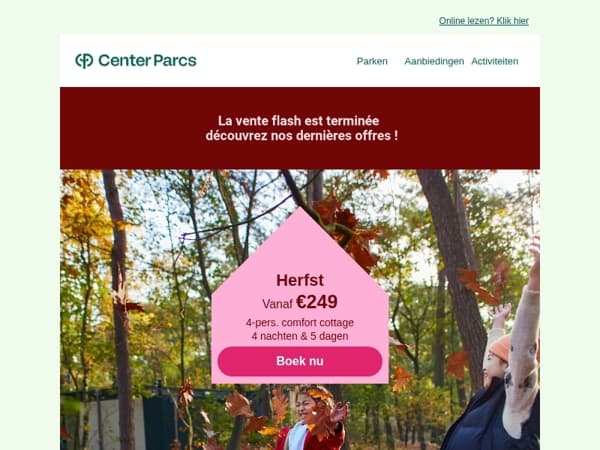Open the Aanbiedingen menu item
Image resolution: width=600 pixels, height=450 pixels.
click(x=434, y=61)
